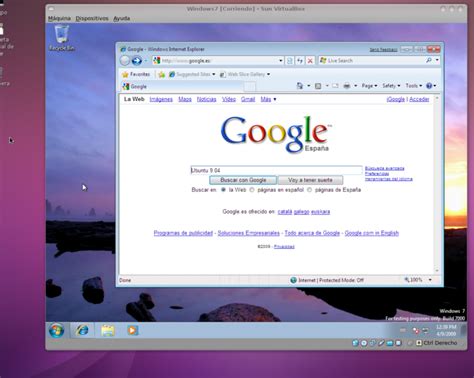Open the Live Search provider dropdown arrow
The image size is (474, 378).
click(x=437, y=60)
